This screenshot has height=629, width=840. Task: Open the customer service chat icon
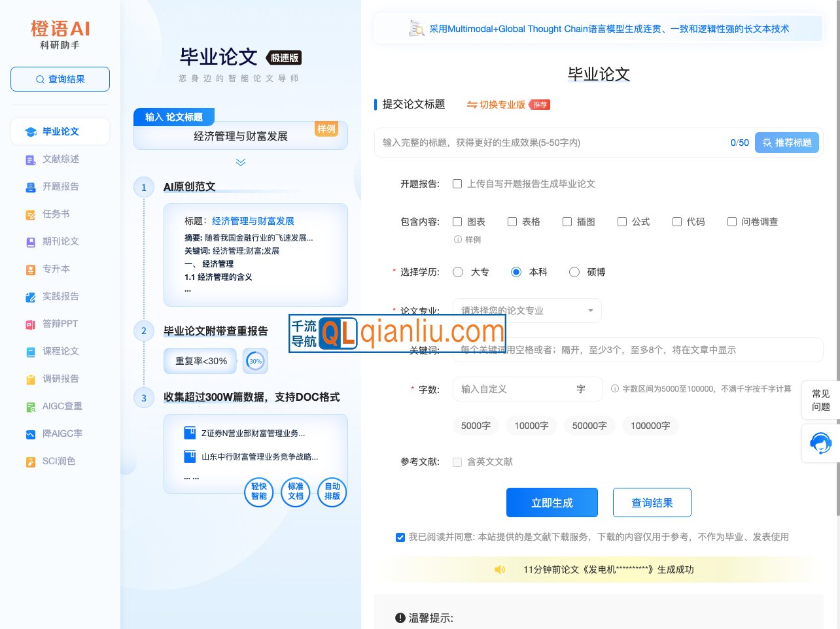tap(820, 443)
